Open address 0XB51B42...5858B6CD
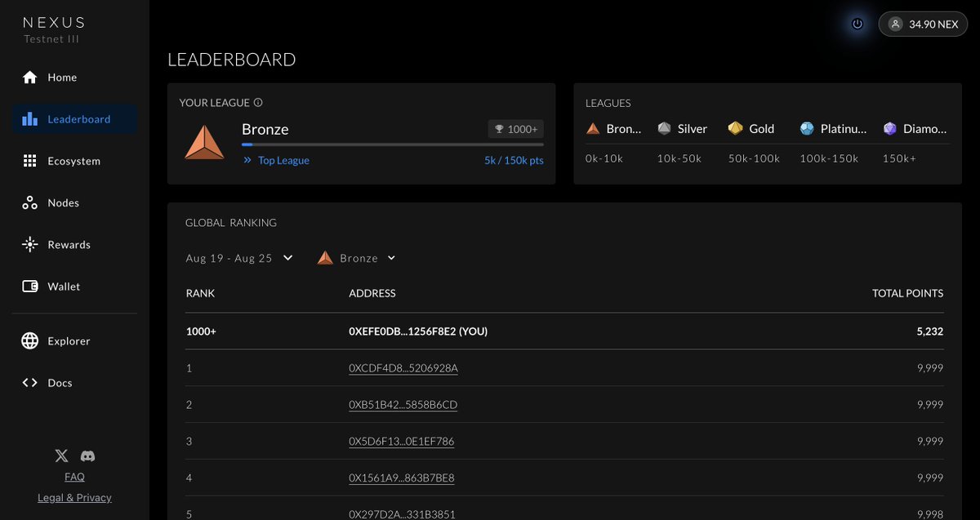Screen dimensions: 980x520 point(403,405)
